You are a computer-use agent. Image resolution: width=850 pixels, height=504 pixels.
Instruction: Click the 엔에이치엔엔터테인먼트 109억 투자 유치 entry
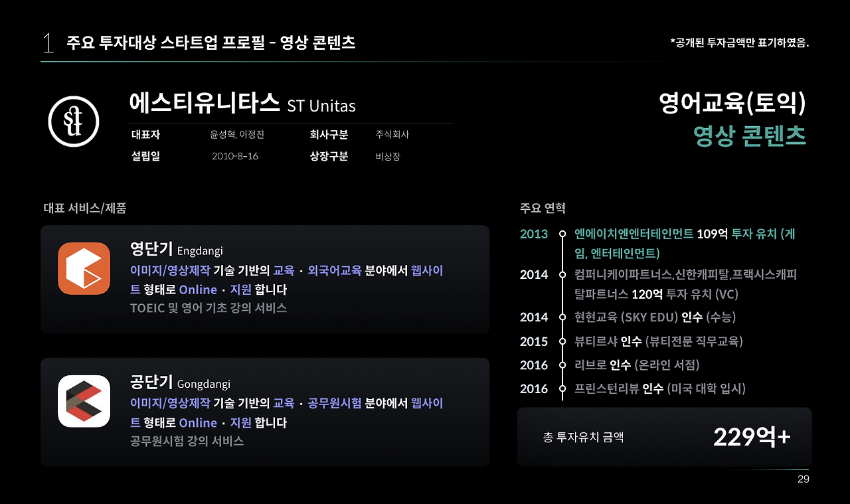tap(685, 243)
